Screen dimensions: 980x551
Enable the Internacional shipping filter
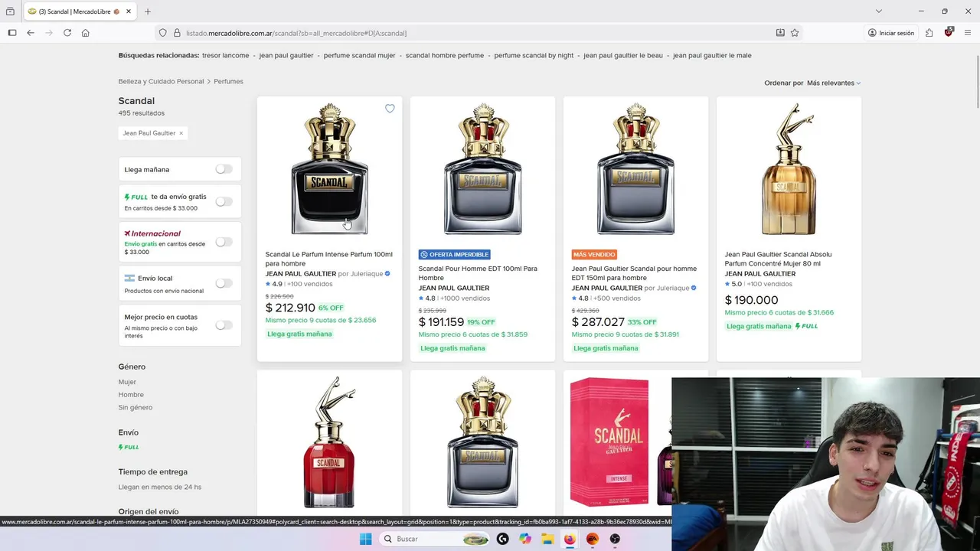pyautogui.click(x=224, y=242)
